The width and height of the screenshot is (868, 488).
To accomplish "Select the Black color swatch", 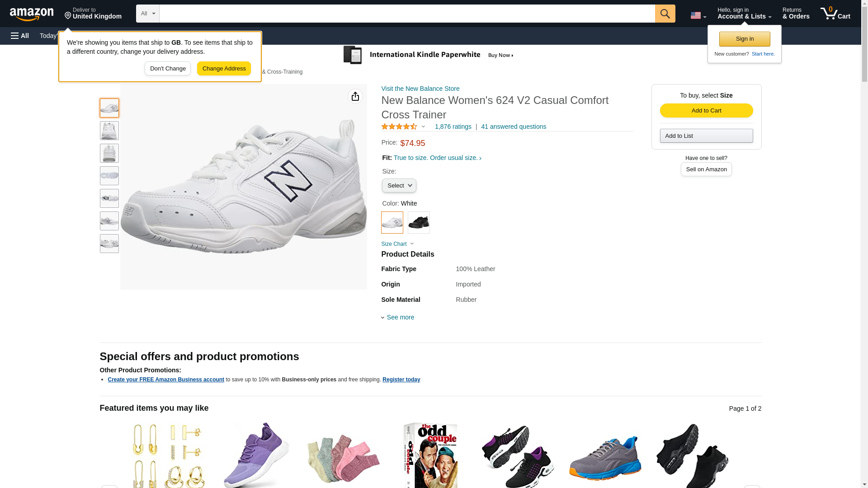I will click(x=419, y=222).
